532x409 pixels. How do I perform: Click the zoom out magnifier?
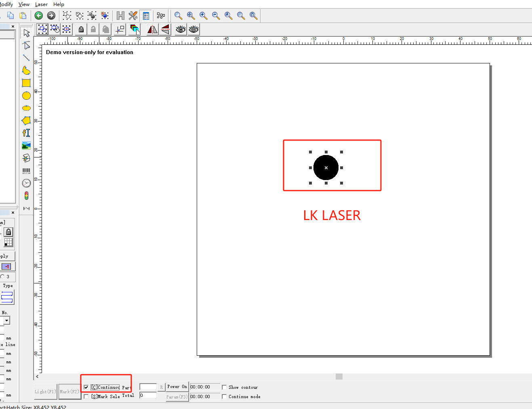(x=216, y=16)
